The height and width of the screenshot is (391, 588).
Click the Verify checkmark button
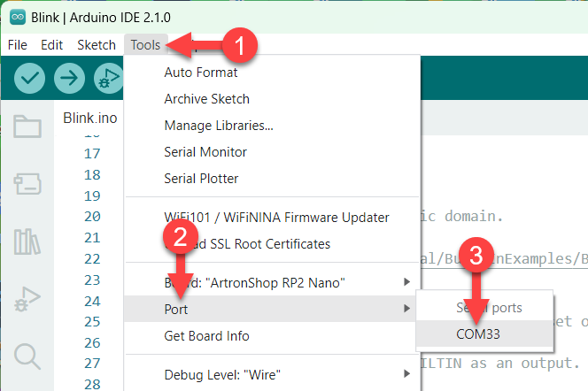coord(29,78)
